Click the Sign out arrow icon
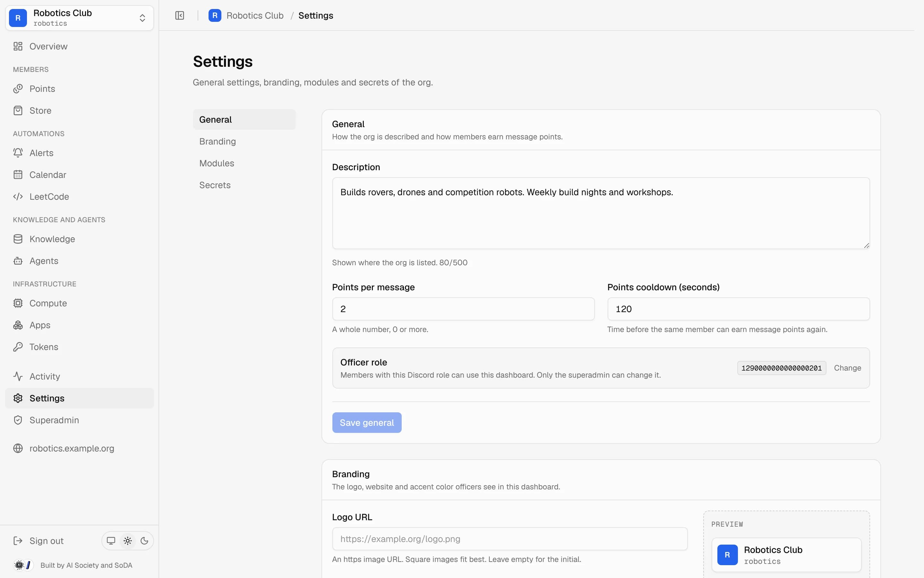 click(18, 540)
